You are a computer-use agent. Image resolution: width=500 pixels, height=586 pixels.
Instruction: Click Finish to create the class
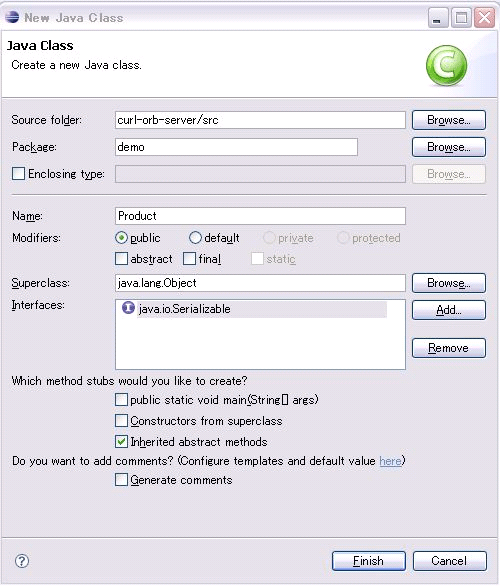coord(368,561)
